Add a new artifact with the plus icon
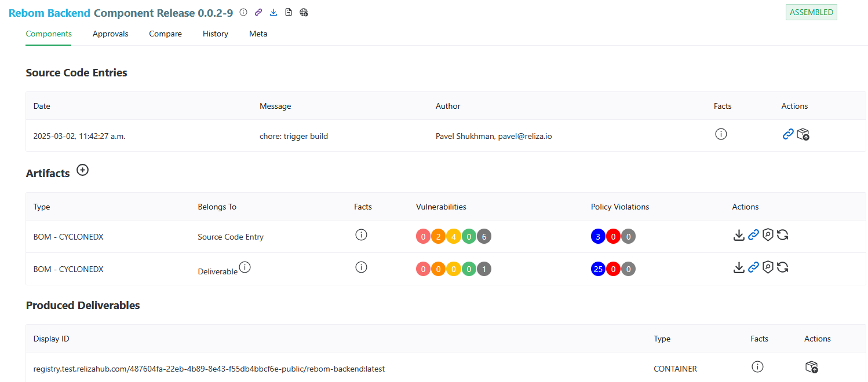 pos(83,170)
